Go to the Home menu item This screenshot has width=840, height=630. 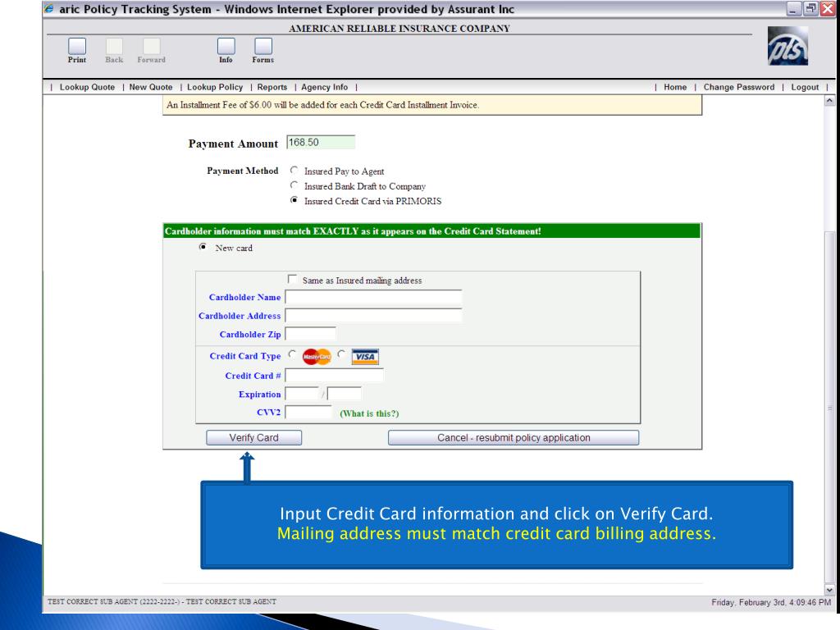pos(675,87)
